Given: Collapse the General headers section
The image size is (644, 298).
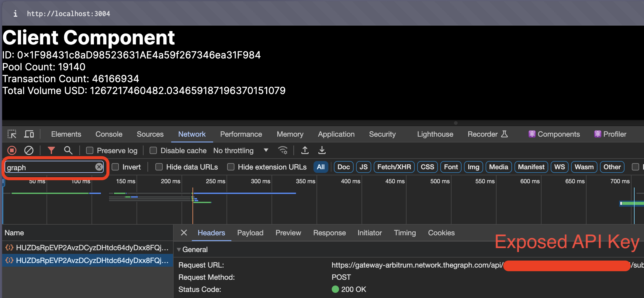Looking at the screenshot, I should pos(179,250).
